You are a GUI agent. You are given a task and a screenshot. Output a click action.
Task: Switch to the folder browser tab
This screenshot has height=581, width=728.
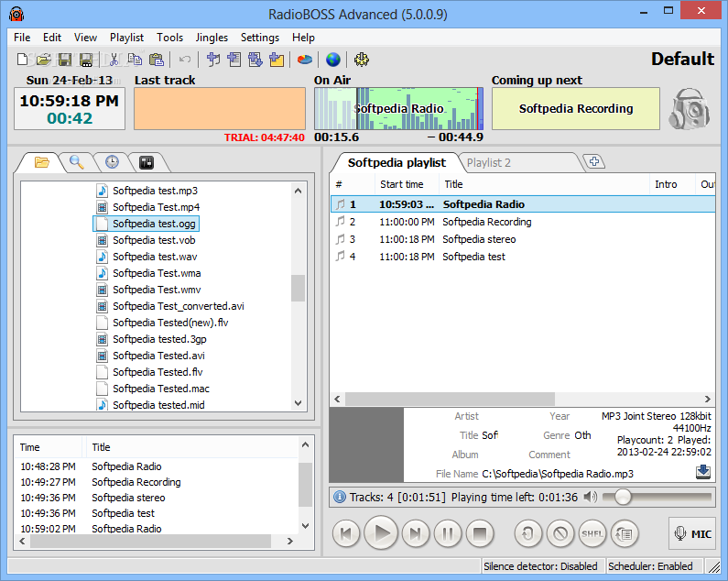pyautogui.click(x=41, y=162)
